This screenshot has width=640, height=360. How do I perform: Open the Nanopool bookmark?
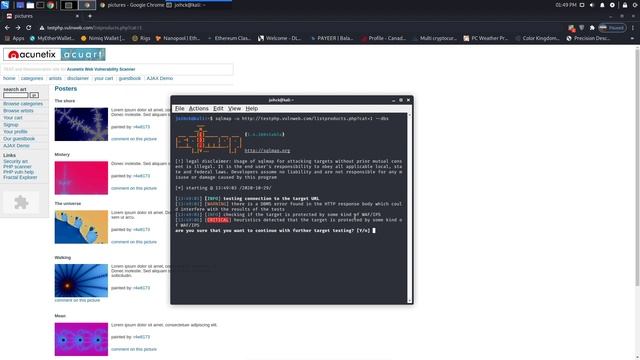pyautogui.click(x=178, y=38)
